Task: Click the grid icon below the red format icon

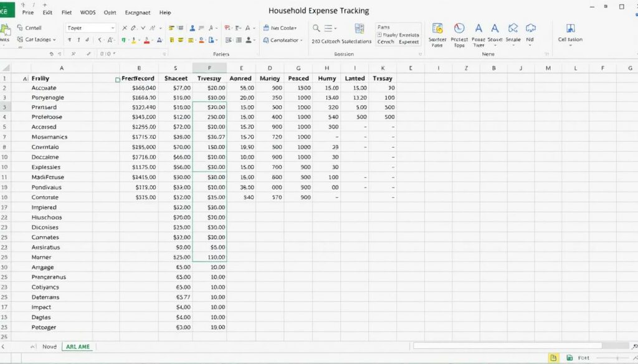Action: (x=228, y=40)
